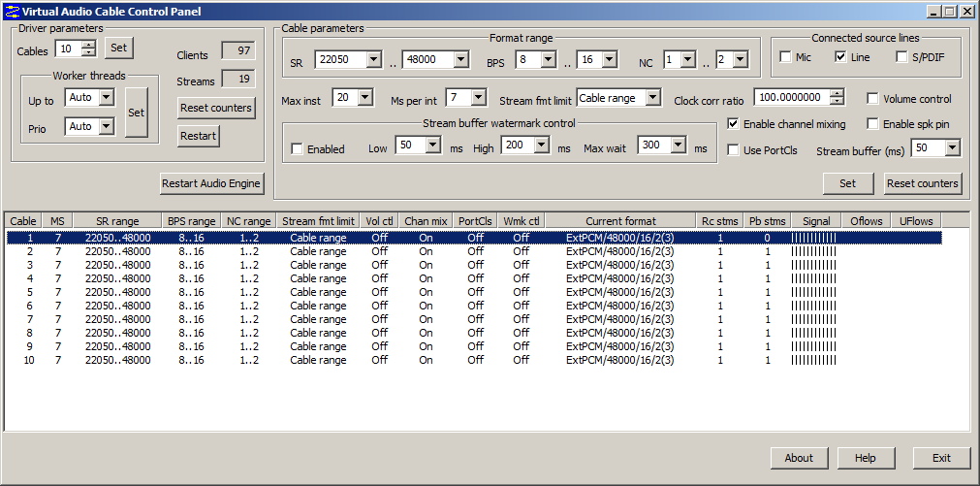The image size is (980, 486).
Task: Click the Chan mix column header
Action: coord(426,221)
